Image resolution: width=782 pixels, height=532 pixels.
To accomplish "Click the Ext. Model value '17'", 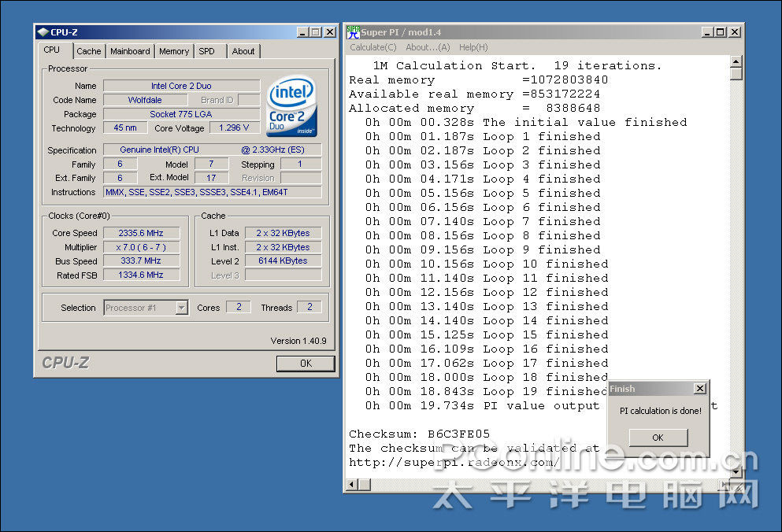I will (x=212, y=178).
